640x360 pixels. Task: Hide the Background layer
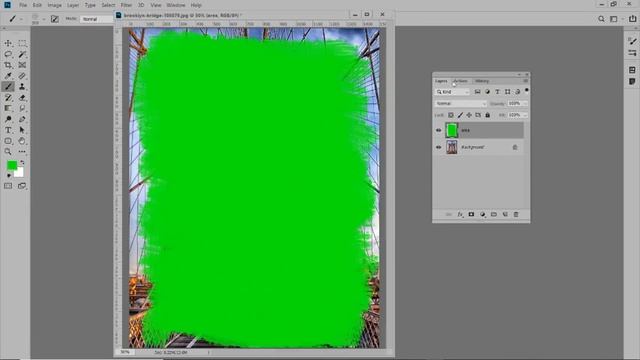[438, 147]
